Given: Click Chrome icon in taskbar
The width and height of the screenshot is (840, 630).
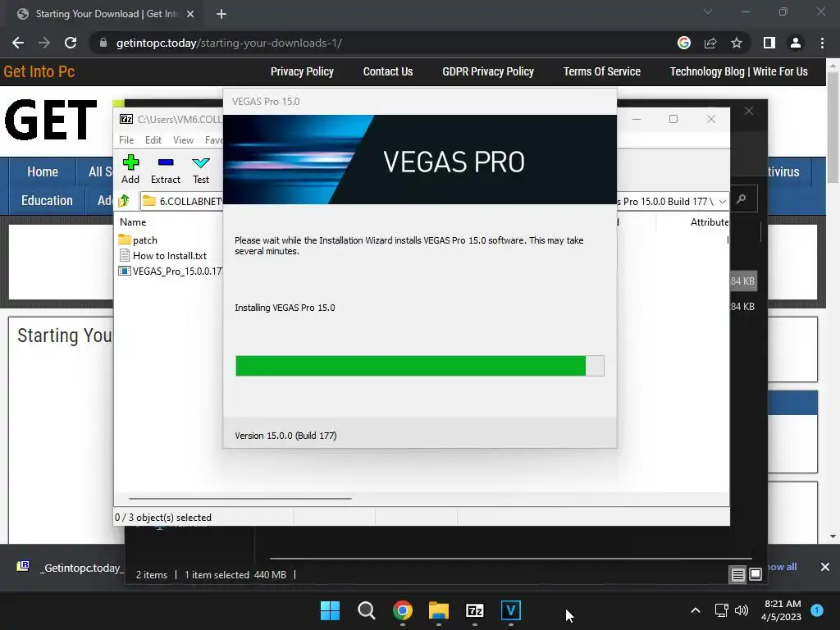Looking at the screenshot, I should (x=402, y=610).
